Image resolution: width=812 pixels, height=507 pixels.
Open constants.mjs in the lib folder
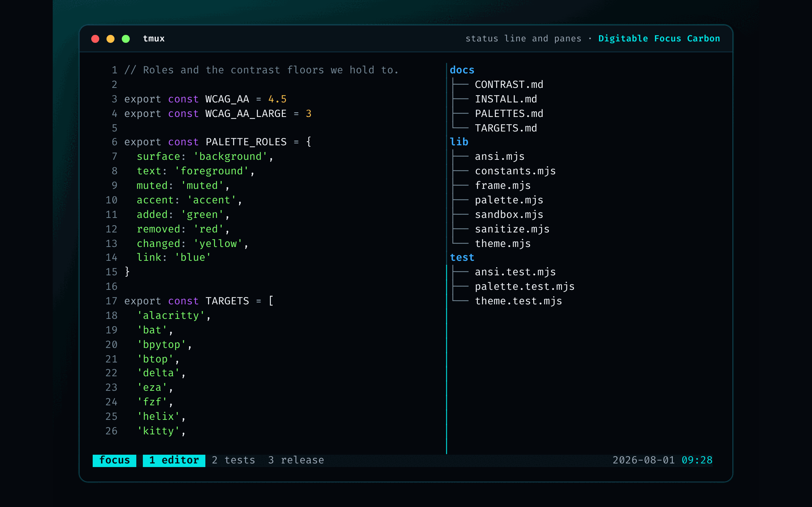[x=515, y=171]
